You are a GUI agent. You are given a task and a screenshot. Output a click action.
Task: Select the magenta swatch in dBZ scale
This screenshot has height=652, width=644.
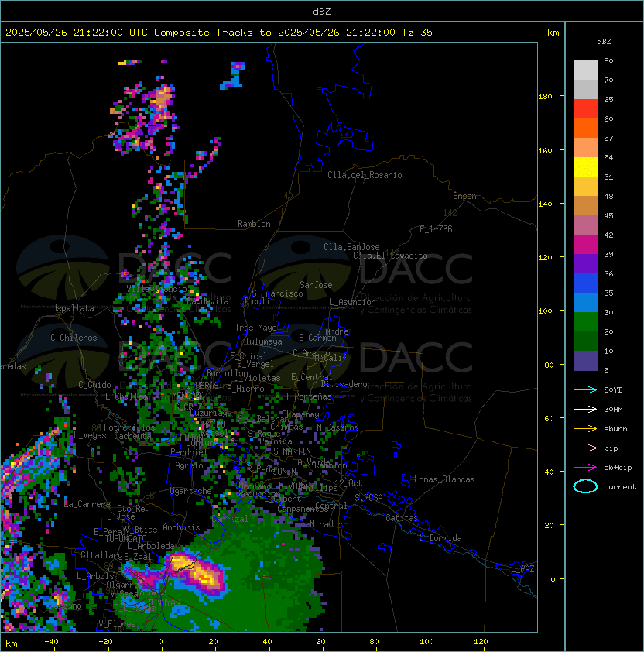(x=585, y=245)
